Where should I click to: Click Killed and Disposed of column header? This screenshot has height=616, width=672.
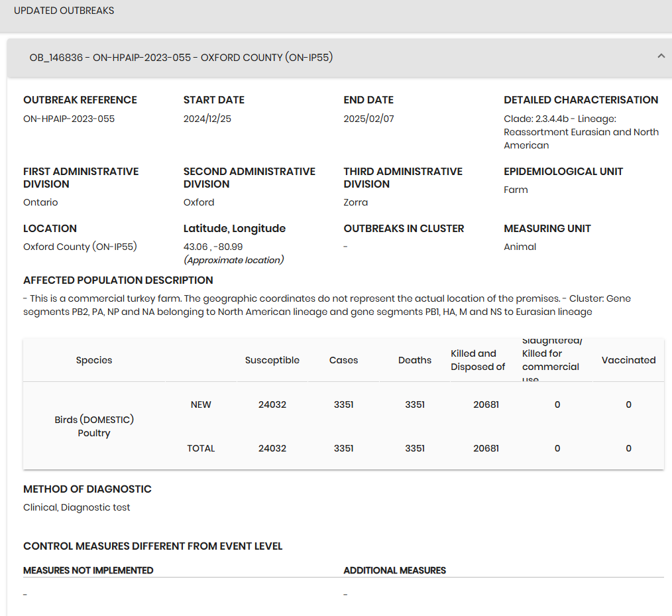coord(478,360)
